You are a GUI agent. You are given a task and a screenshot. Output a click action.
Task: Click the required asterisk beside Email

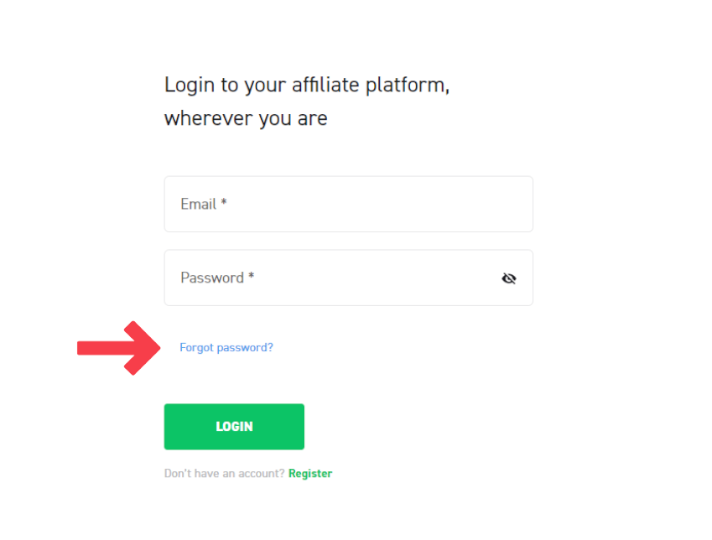coord(224,203)
